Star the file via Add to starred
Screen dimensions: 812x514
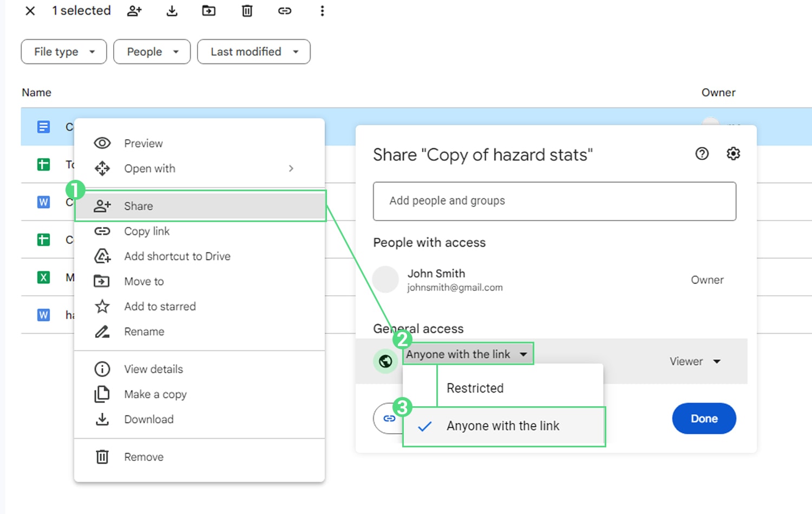(160, 307)
